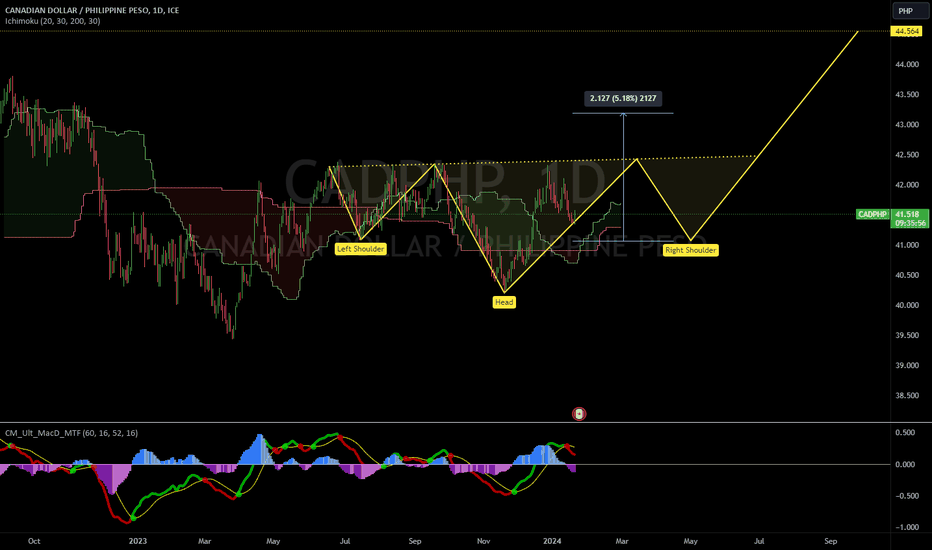The image size is (932, 550).
Task: Click the CM_Ult_MacD_MTF indicator legend
Action: coord(71,433)
